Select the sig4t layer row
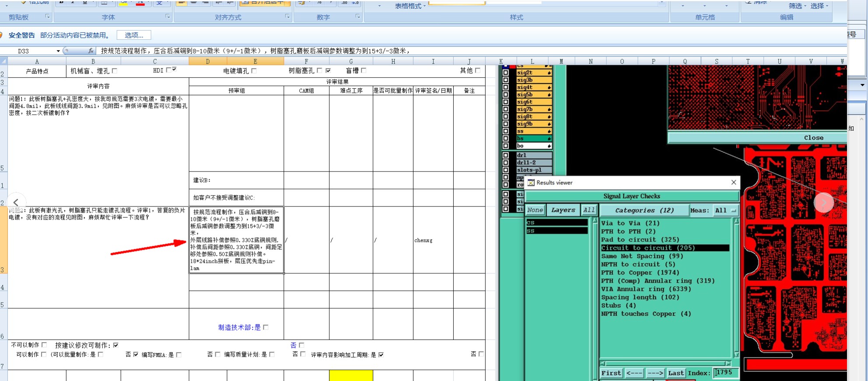The width and height of the screenshot is (868, 381). (x=534, y=87)
